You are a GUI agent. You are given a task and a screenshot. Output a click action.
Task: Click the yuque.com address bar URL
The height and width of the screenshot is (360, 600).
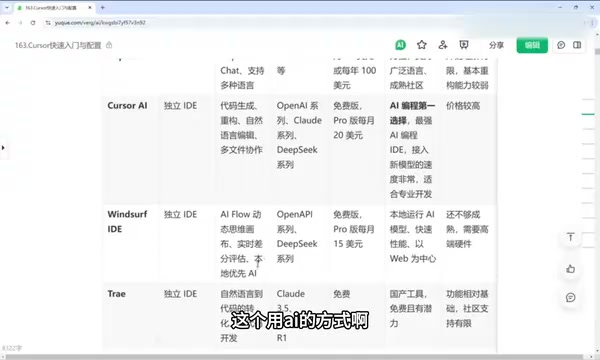click(100, 23)
